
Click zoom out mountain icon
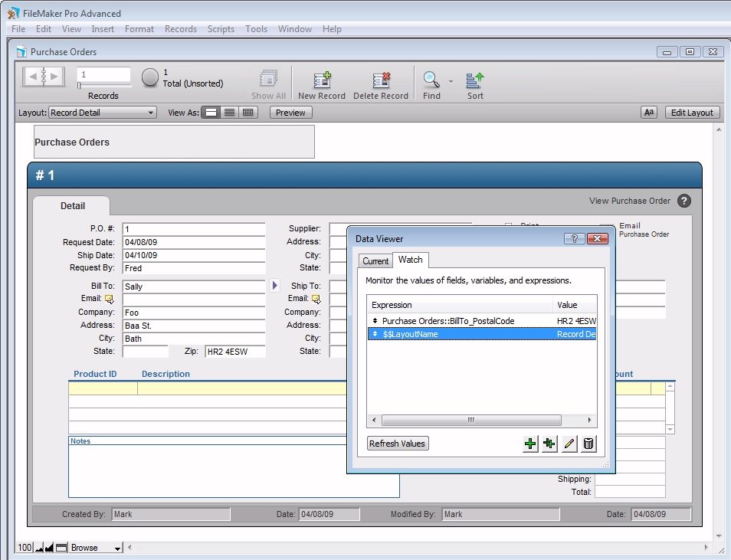pyautogui.click(x=39, y=548)
